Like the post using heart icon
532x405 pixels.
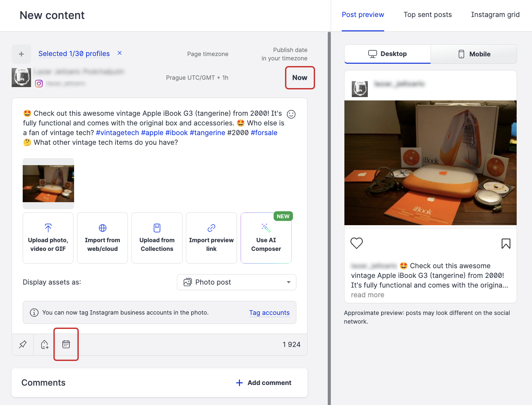tap(356, 243)
